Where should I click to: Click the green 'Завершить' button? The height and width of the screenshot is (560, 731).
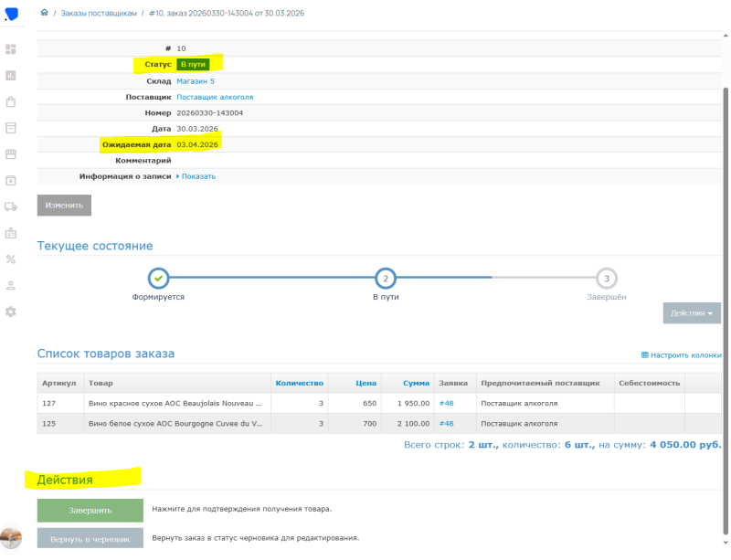coord(90,510)
